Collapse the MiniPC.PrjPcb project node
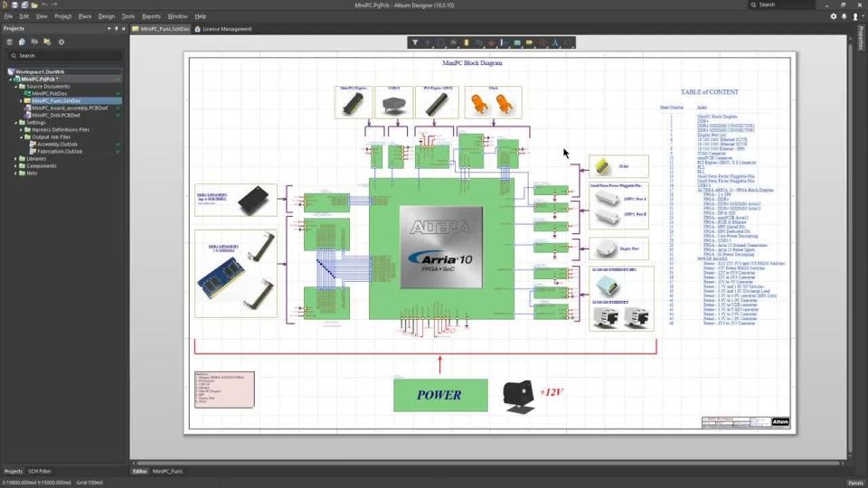 pos(11,80)
